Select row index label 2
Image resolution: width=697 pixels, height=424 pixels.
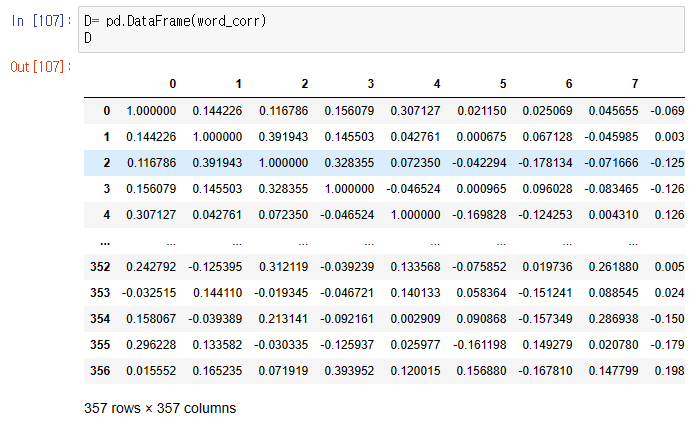coord(106,161)
